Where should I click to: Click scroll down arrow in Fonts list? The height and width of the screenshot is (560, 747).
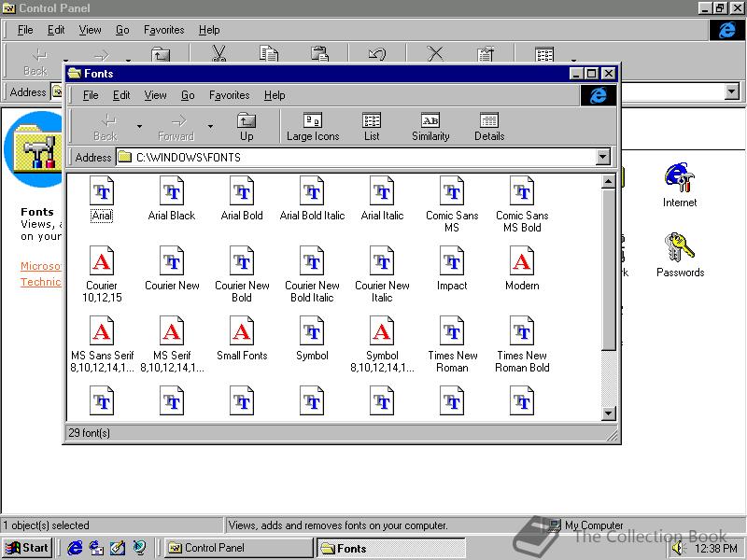tap(609, 413)
